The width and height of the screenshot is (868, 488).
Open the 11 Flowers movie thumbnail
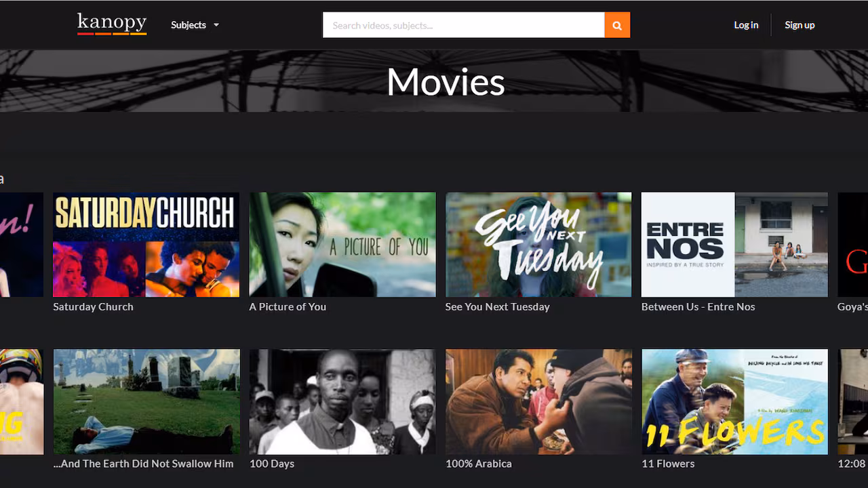click(734, 402)
